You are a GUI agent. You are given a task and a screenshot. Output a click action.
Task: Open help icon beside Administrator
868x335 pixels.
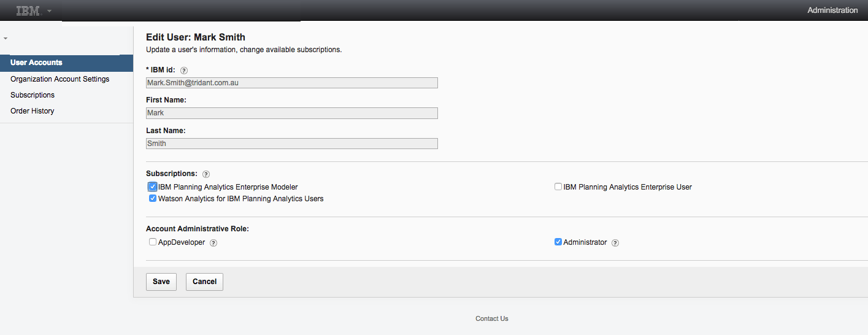tap(615, 243)
